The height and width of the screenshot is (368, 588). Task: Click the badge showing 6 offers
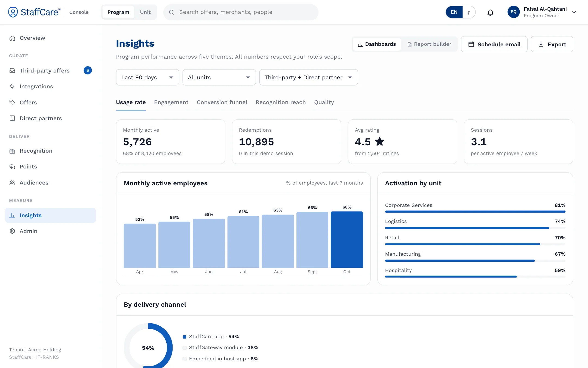(x=88, y=70)
